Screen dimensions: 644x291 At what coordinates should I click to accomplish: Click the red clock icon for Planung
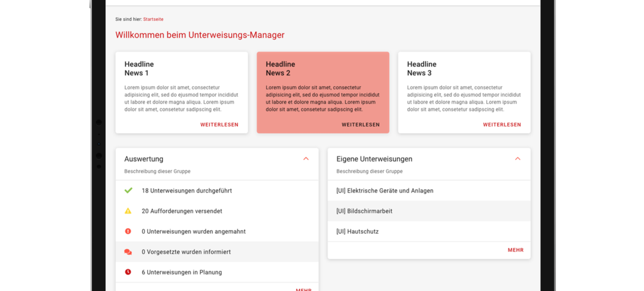128,272
